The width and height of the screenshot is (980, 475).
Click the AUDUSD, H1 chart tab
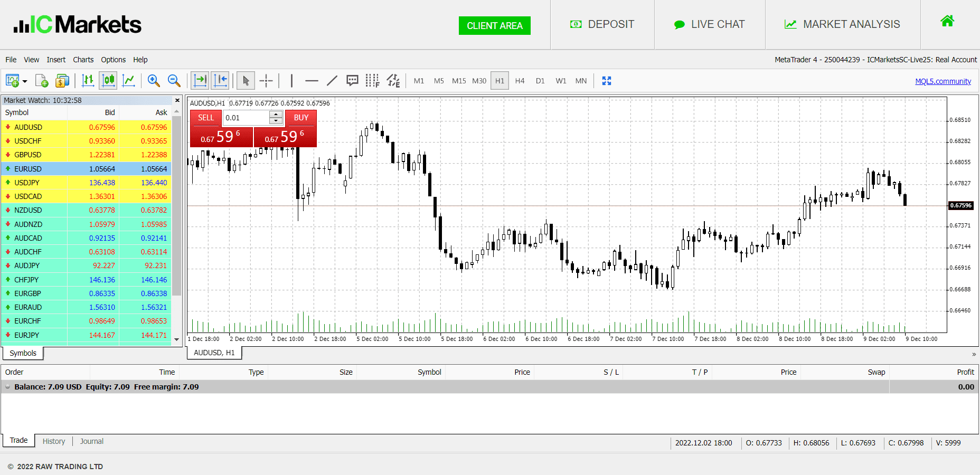pyautogui.click(x=214, y=353)
